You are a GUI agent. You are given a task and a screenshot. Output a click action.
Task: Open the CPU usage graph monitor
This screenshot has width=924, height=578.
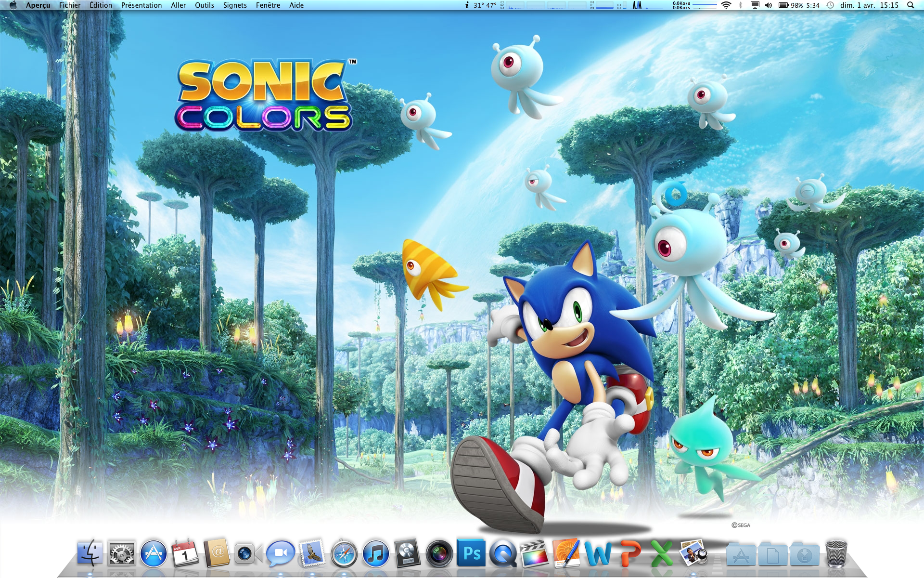[x=544, y=5]
